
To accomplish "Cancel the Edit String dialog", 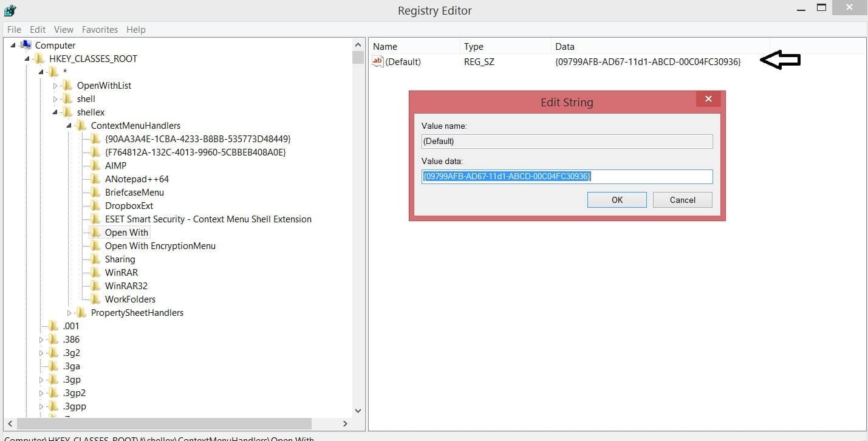I will pos(682,200).
